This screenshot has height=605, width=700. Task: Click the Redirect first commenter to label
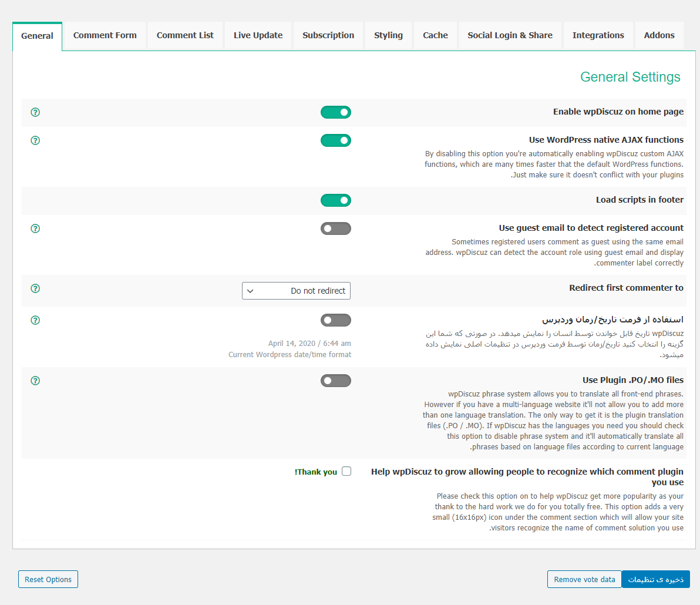[627, 288]
